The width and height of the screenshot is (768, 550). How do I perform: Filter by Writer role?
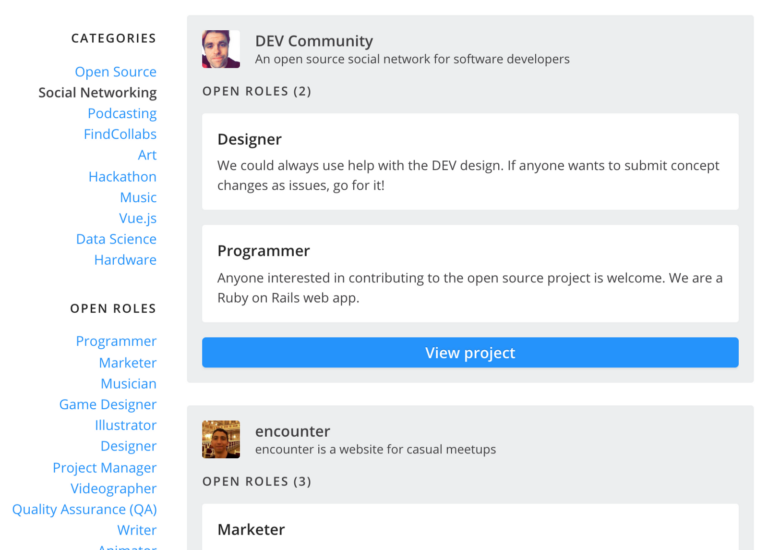137,530
